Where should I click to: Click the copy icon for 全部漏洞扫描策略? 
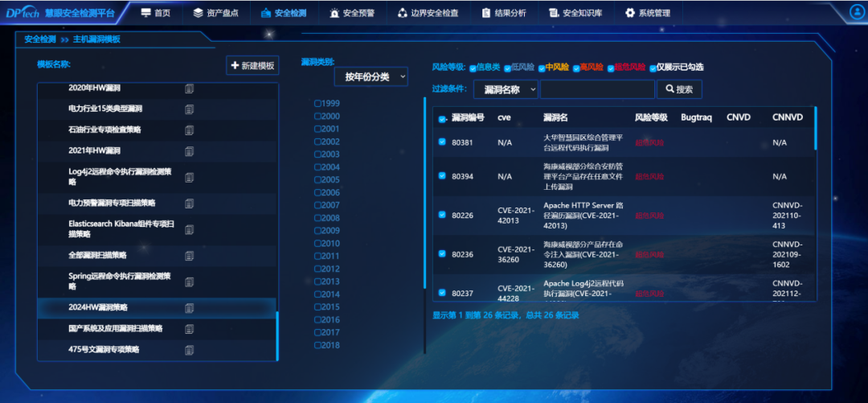click(190, 256)
